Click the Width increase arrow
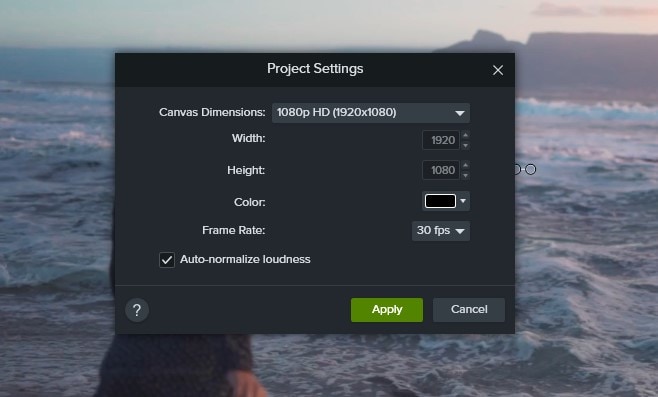Image resolution: width=658 pixels, height=397 pixels. pyautogui.click(x=465, y=135)
